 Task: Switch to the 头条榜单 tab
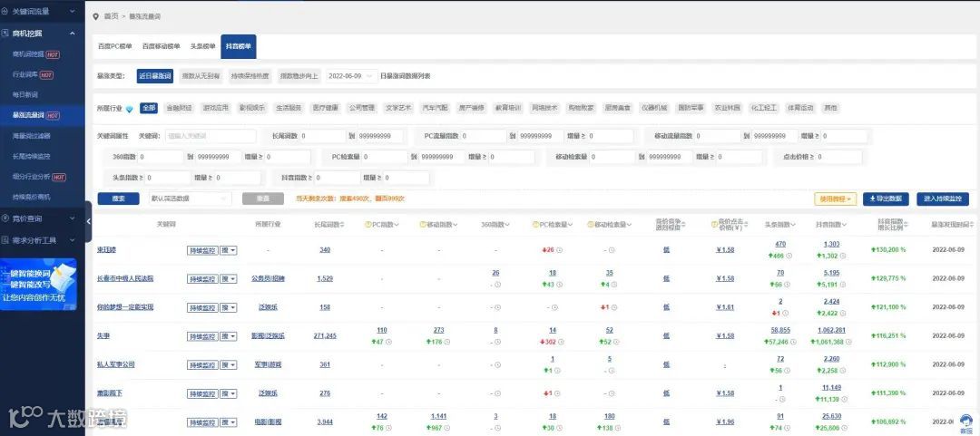[203, 46]
